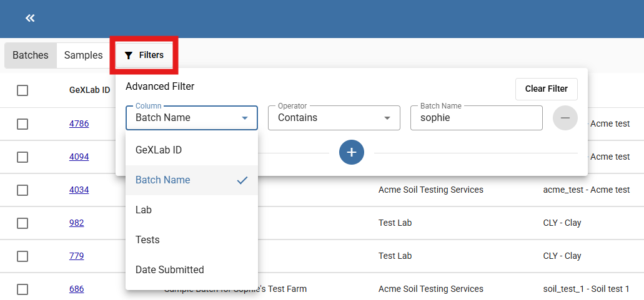
Task: Collapse sidebar with double chevron icon
Action: point(30,18)
